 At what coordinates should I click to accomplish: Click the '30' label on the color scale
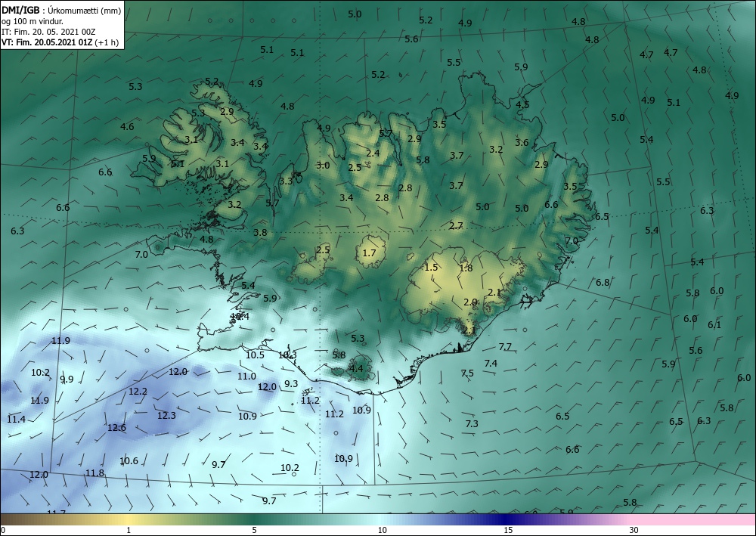click(634, 530)
